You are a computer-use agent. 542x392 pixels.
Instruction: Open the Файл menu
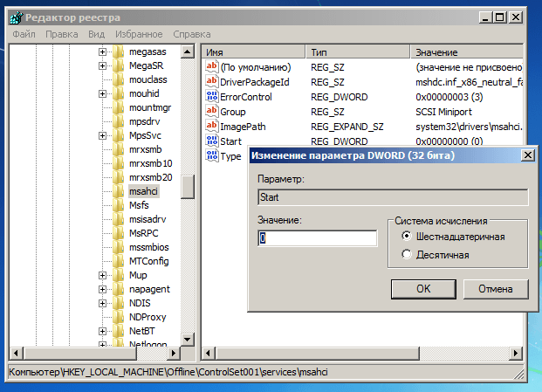click(24, 34)
